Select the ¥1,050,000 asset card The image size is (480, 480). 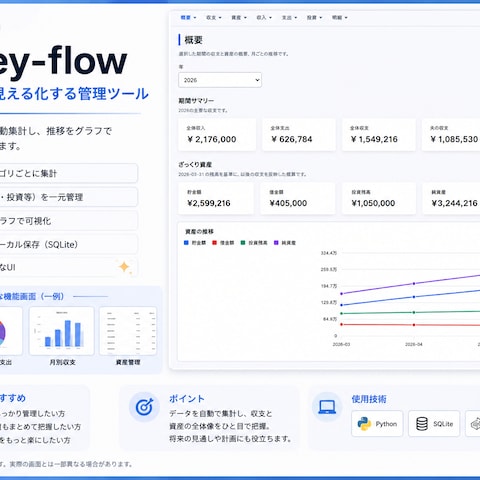point(379,199)
